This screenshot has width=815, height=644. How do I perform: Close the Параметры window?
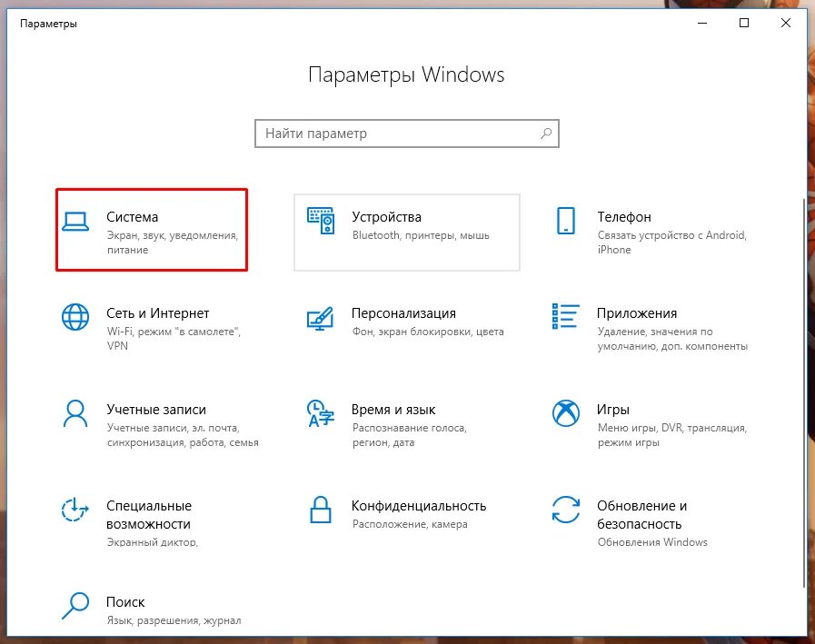click(785, 23)
